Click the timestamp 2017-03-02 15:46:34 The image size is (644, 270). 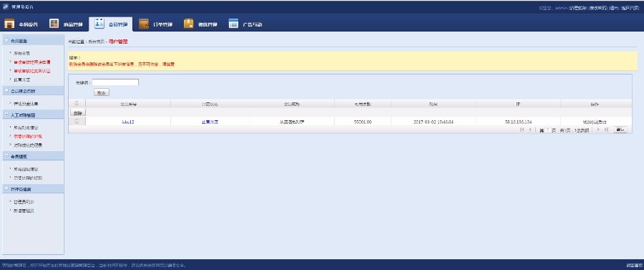pos(434,122)
